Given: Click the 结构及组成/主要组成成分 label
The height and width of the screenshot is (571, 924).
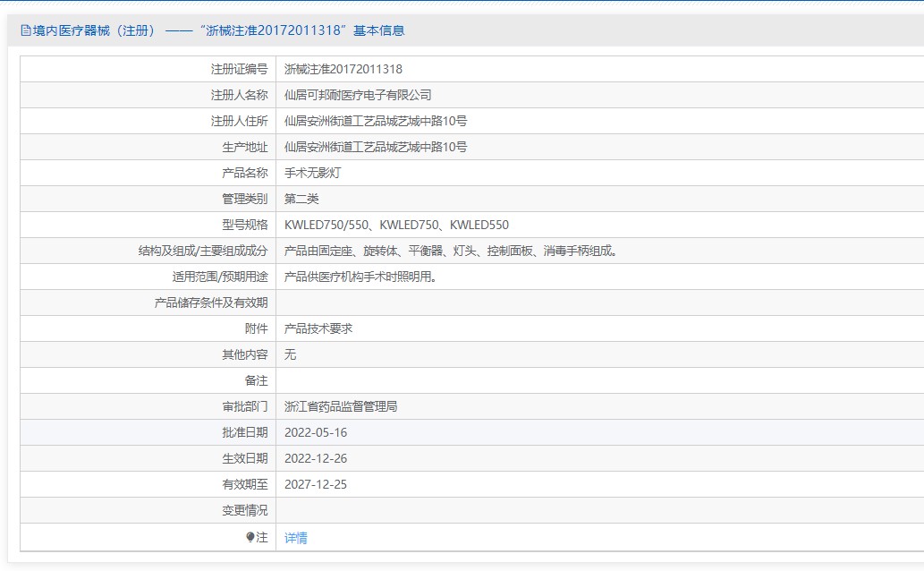Looking at the screenshot, I should click(203, 251).
